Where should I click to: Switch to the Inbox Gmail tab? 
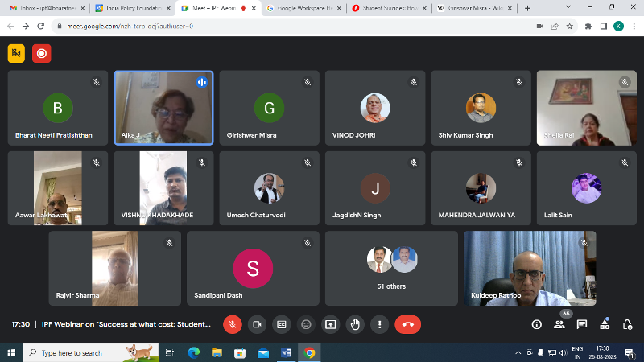42,8
